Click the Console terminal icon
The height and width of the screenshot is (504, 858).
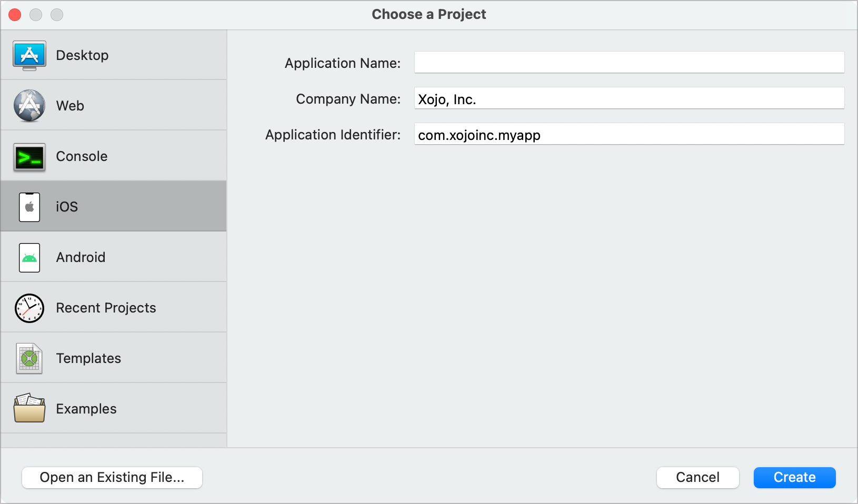[x=29, y=157]
